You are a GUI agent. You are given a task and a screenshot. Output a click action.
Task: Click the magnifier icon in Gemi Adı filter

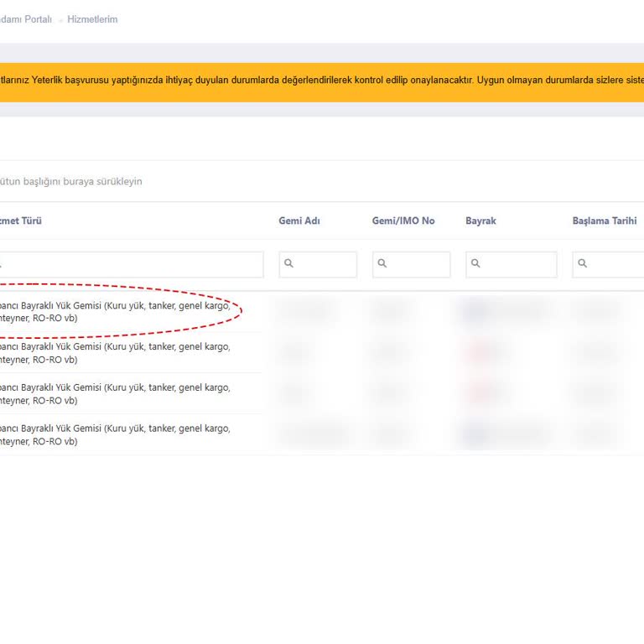point(288,263)
